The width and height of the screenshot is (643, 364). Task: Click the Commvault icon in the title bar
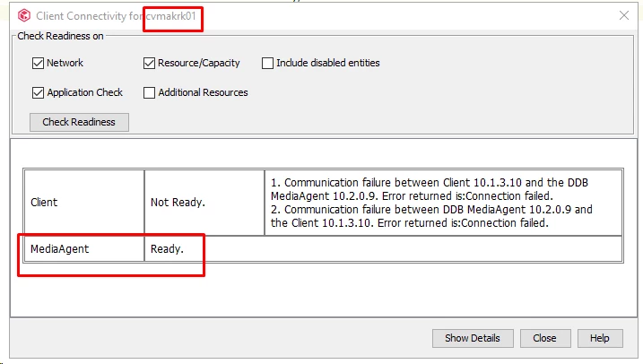coord(22,16)
